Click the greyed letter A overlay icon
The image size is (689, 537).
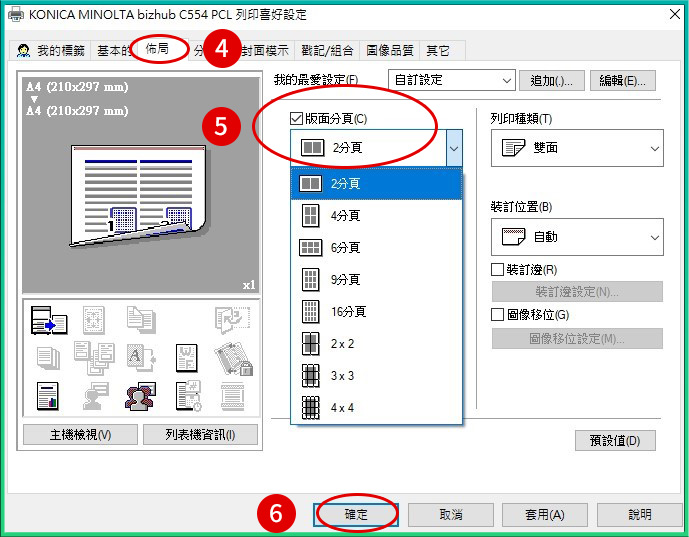tap(141, 358)
